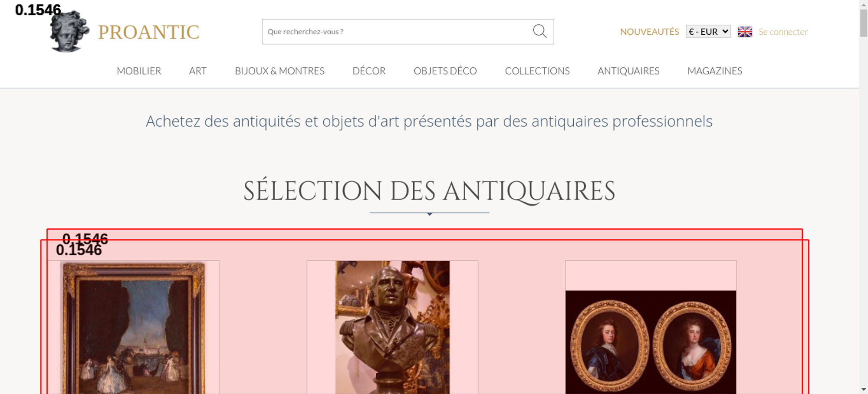Open the MOBILIER menu
Viewport: 868px width, 394px height.
[x=139, y=71]
